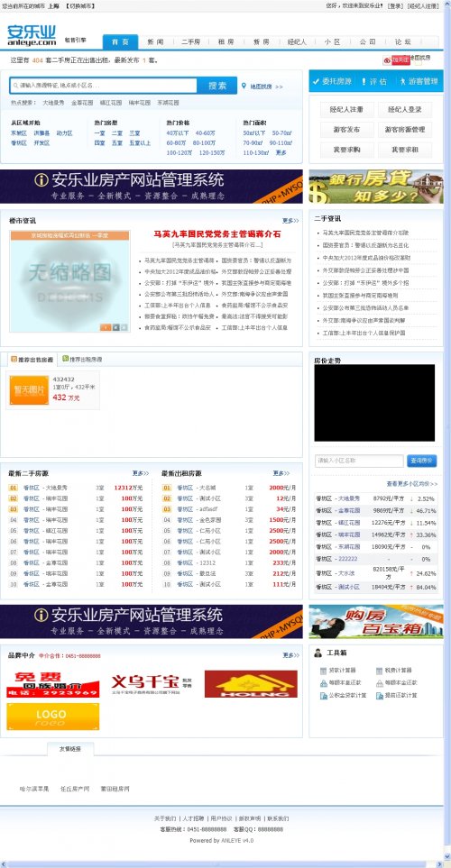Open the 贷款计算器 calculator tool
The height and width of the screenshot is (868, 451).
click(338, 671)
